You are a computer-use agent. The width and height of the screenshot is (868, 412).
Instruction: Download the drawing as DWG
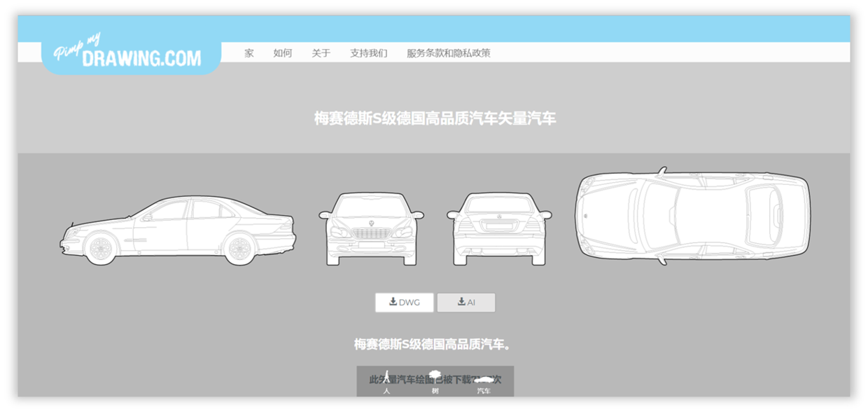[x=405, y=303]
